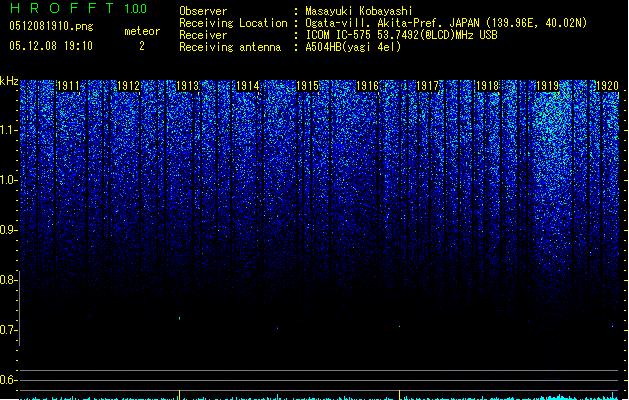Click the 1912 time marker
The height and width of the screenshot is (400, 629).
click(128, 86)
